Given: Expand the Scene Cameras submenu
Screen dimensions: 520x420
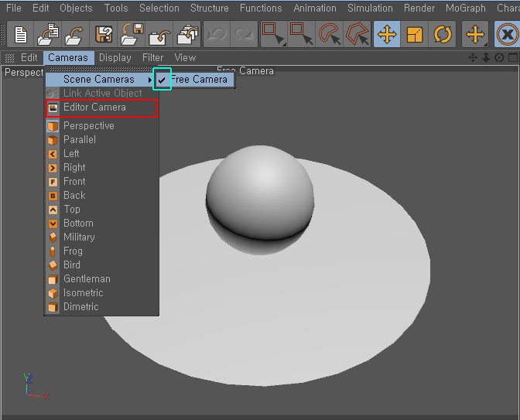Looking at the screenshot, I should pos(99,80).
